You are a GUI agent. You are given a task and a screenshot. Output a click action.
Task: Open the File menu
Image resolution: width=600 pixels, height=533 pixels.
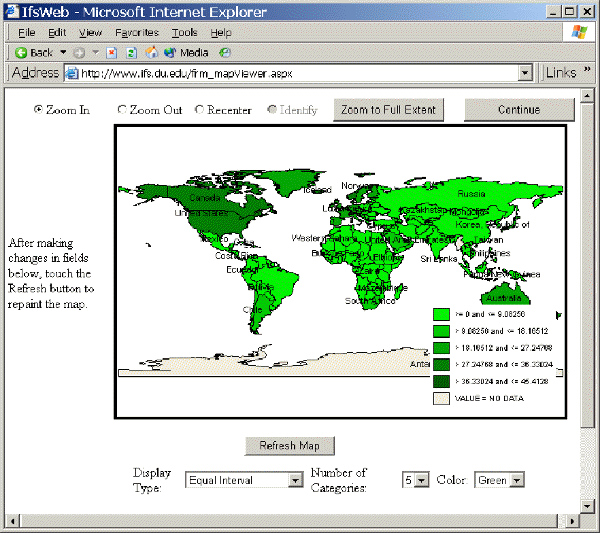click(26, 33)
